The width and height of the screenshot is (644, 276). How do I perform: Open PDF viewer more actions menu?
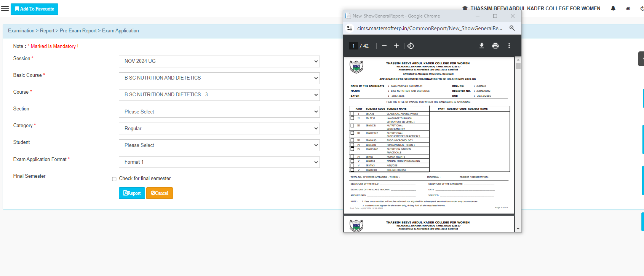coord(509,46)
